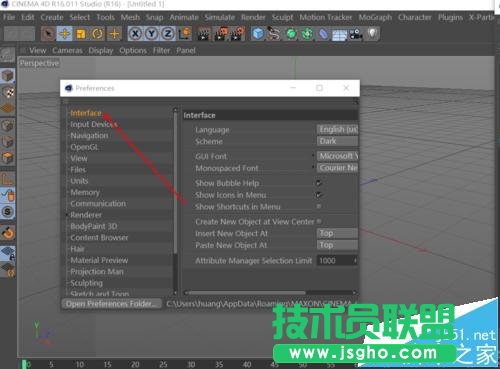Toggle the Y axis lock
The height and width of the screenshot is (369, 500).
(x=152, y=34)
